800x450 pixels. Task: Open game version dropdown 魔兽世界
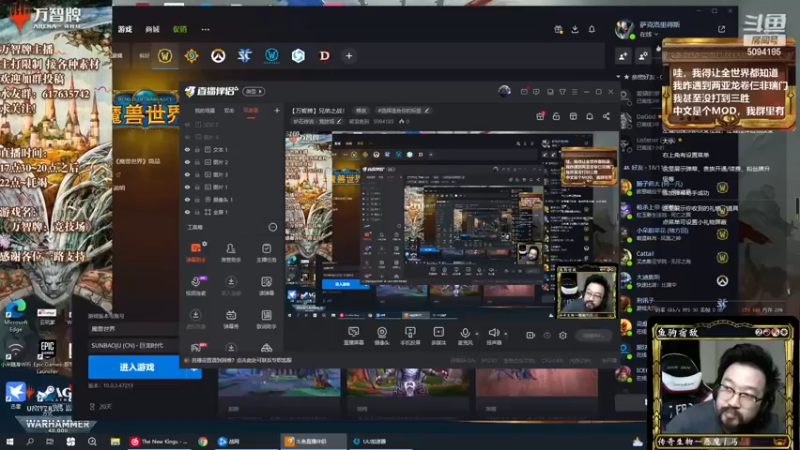[134, 329]
